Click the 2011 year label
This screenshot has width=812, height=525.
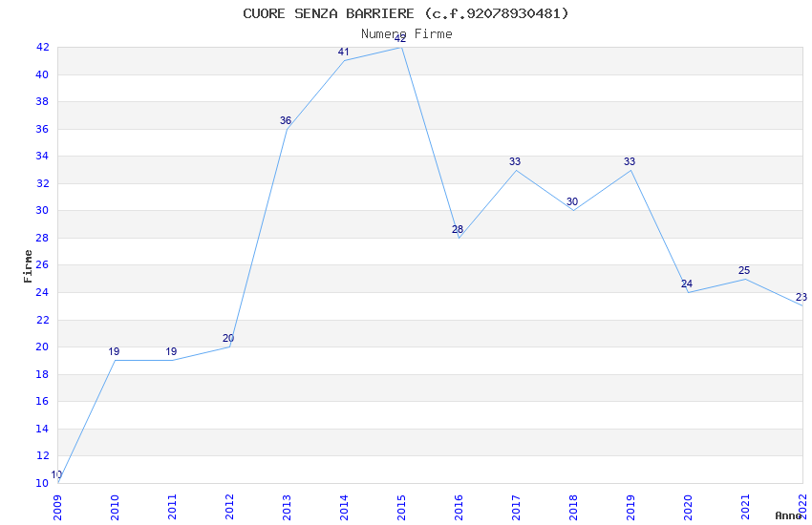point(172,507)
